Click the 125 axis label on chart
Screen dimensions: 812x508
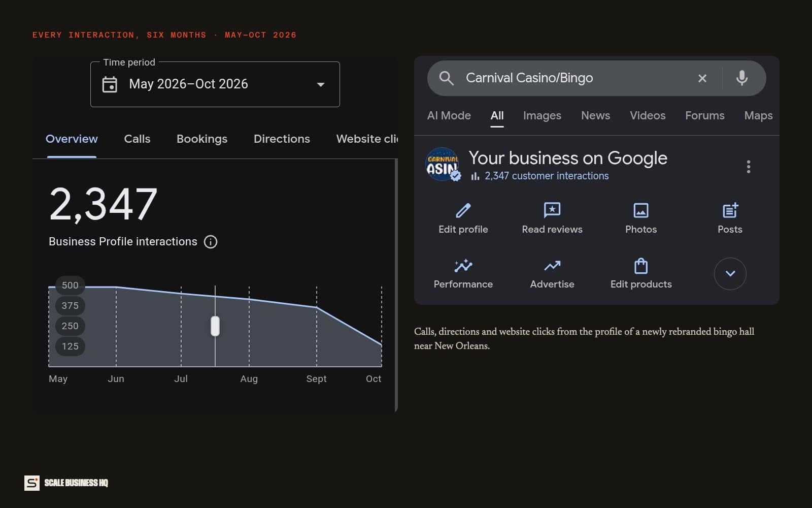pos(70,346)
